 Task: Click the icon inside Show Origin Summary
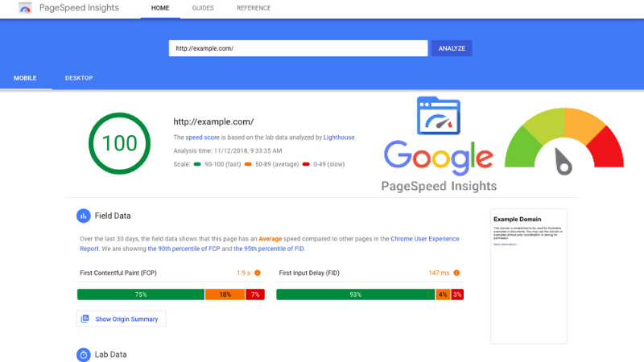(x=85, y=319)
